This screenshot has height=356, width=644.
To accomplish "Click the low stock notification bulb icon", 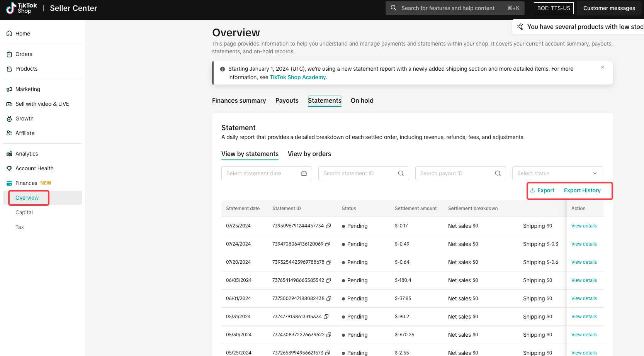I will point(520,27).
